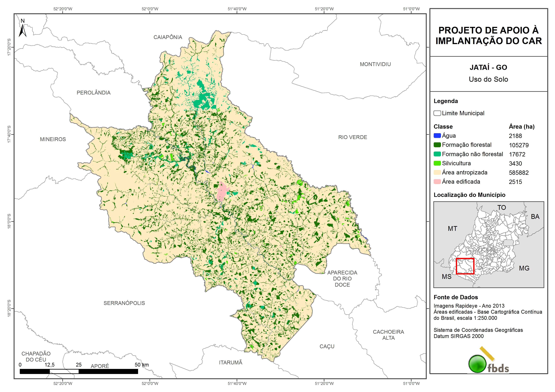Viewport: 555px width, 392px height.
Task: Select the Silvicultura bright green swatch
Action: (437, 163)
